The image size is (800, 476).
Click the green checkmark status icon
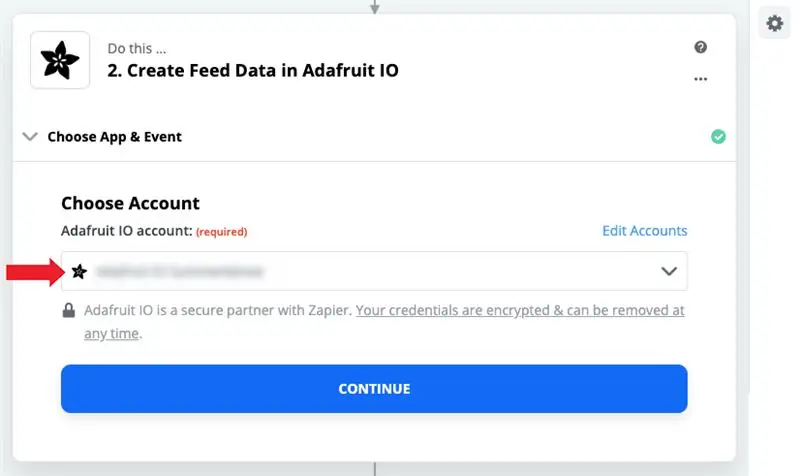(718, 137)
